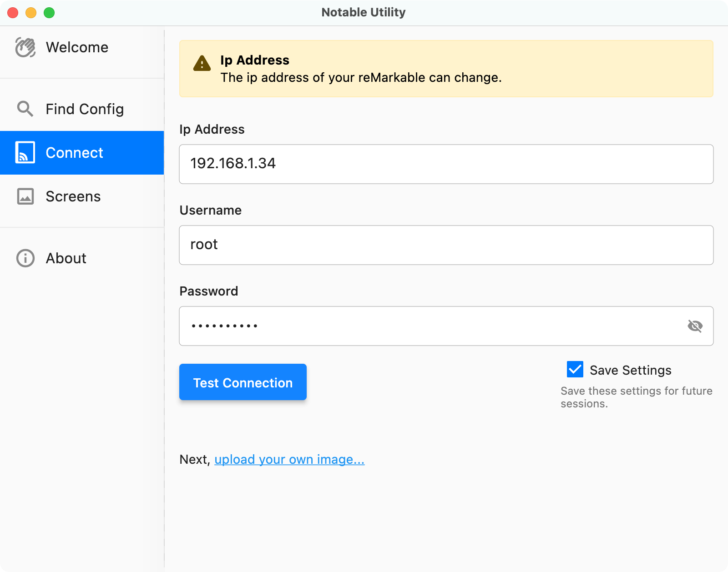Show the password using the eye icon
Image resolution: width=728 pixels, height=572 pixels.
click(696, 326)
